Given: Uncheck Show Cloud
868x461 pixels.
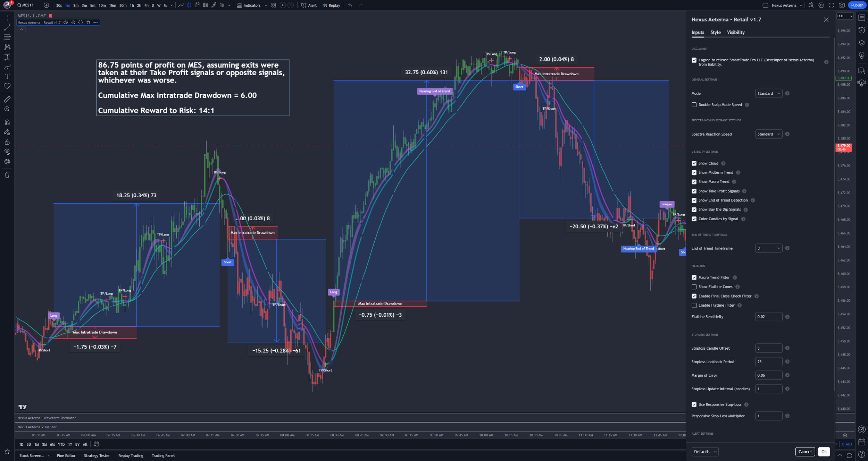Looking at the screenshot, I should point(694,163).
